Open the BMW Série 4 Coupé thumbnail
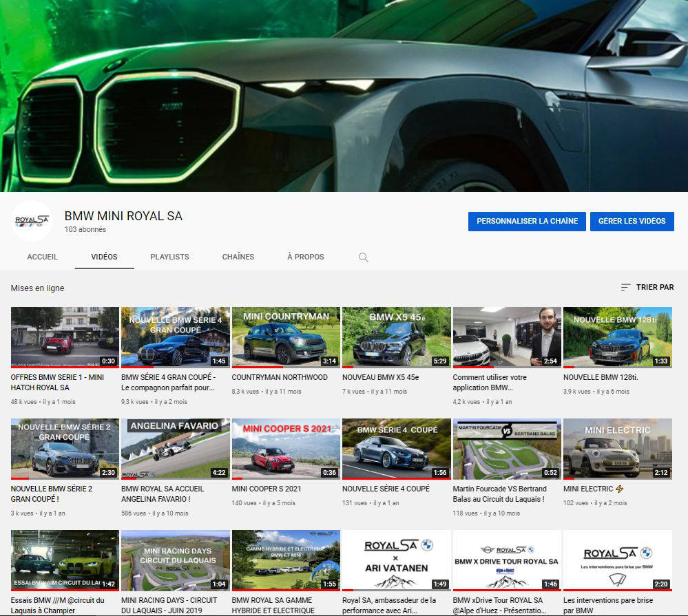 [397, 449]
